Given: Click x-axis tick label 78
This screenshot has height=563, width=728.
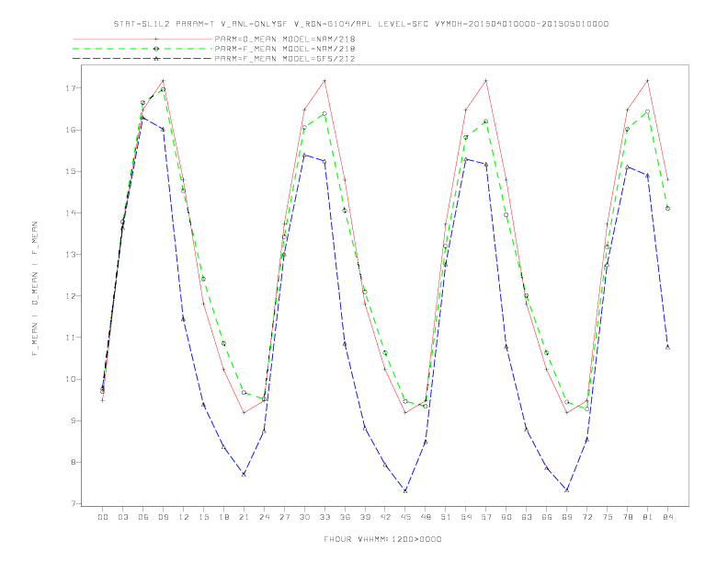Looking at the screenshot, I should point(627,517).
